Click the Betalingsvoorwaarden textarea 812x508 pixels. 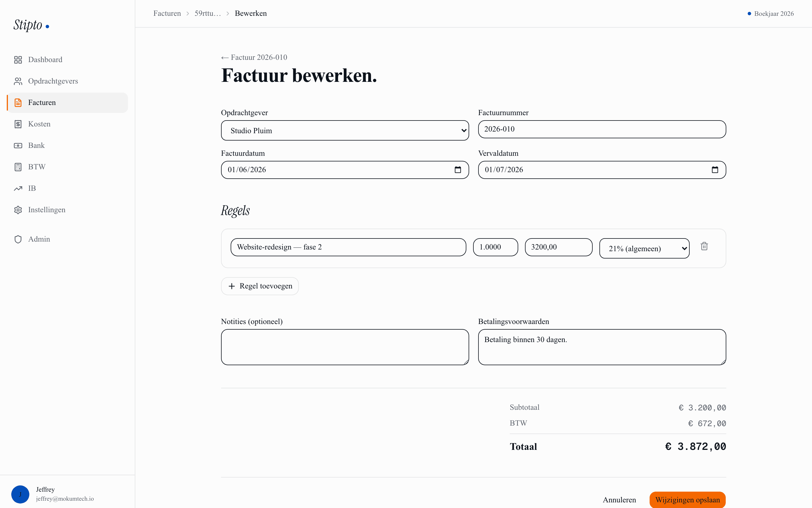[602, 347]
